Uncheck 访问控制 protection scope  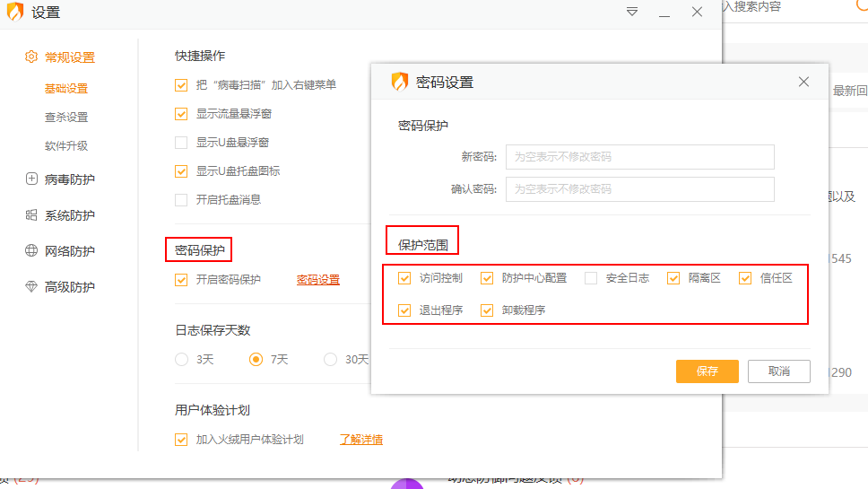[x=404, y=278]
